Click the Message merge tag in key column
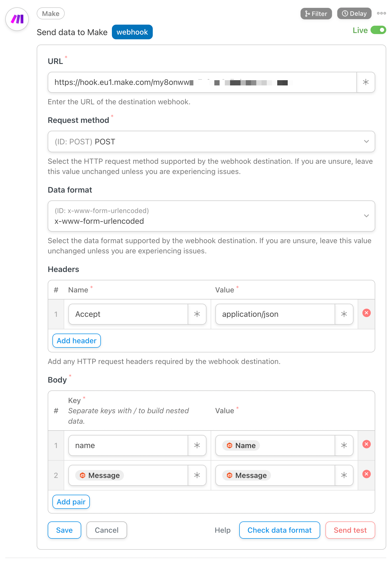 pos(100,475)
